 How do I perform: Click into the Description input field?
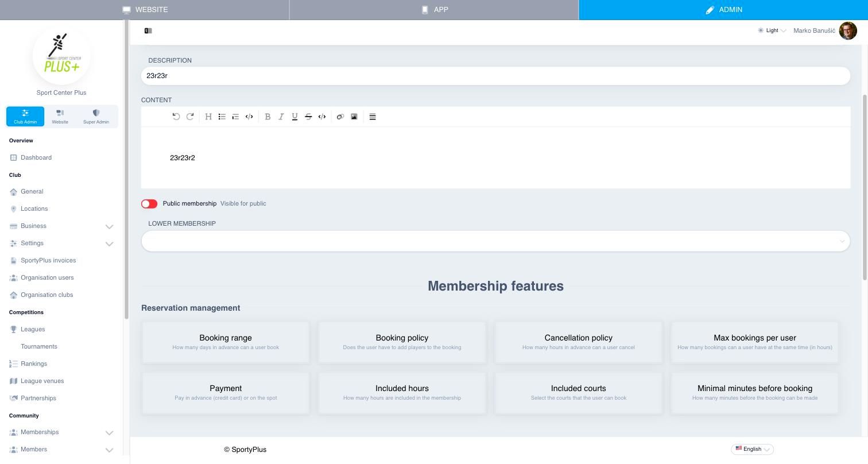(496, 76)
